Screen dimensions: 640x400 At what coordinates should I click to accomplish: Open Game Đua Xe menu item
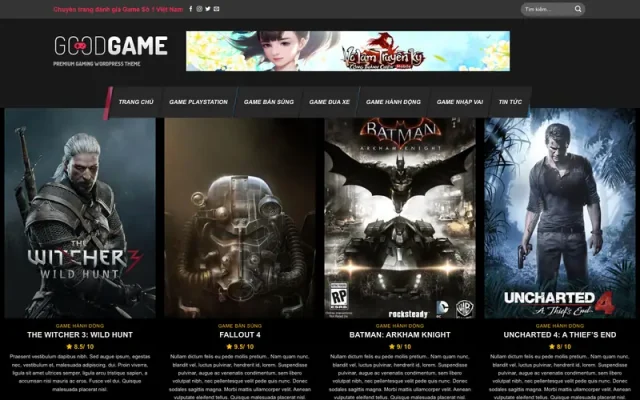pyautogui.click(x=329, y=102)
